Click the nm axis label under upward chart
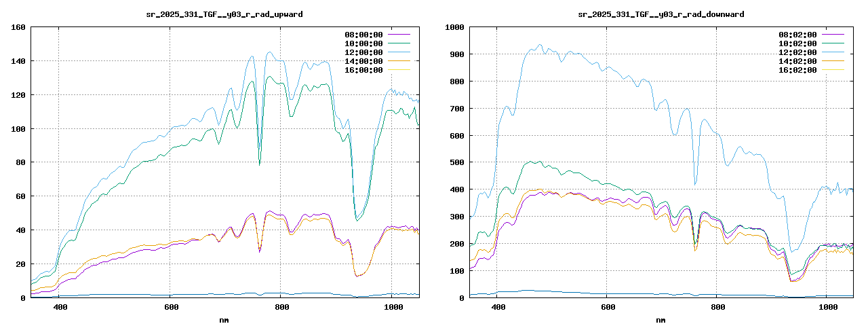Image resolution: width=868 pixels, height=326 pixels. pos(224,319)
